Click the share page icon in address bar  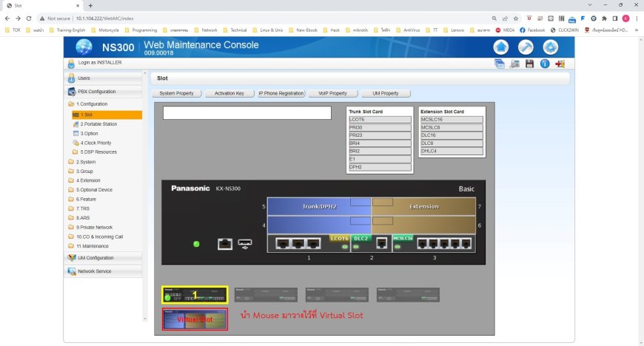click(505, 18)
